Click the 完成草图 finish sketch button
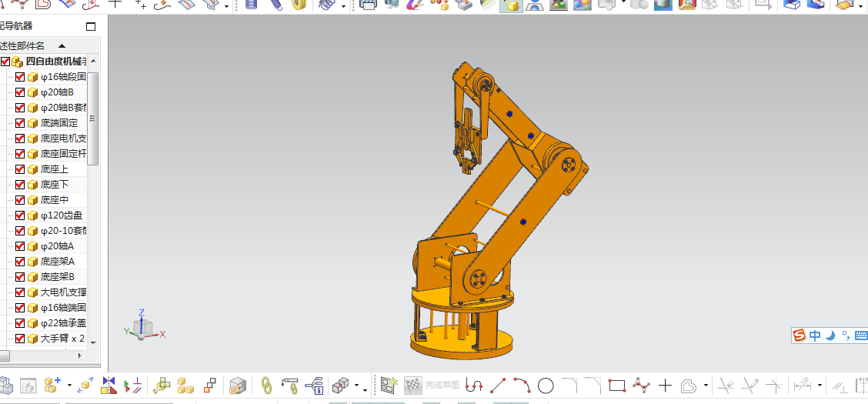The image size is (868, 404). tap(432, 386)
